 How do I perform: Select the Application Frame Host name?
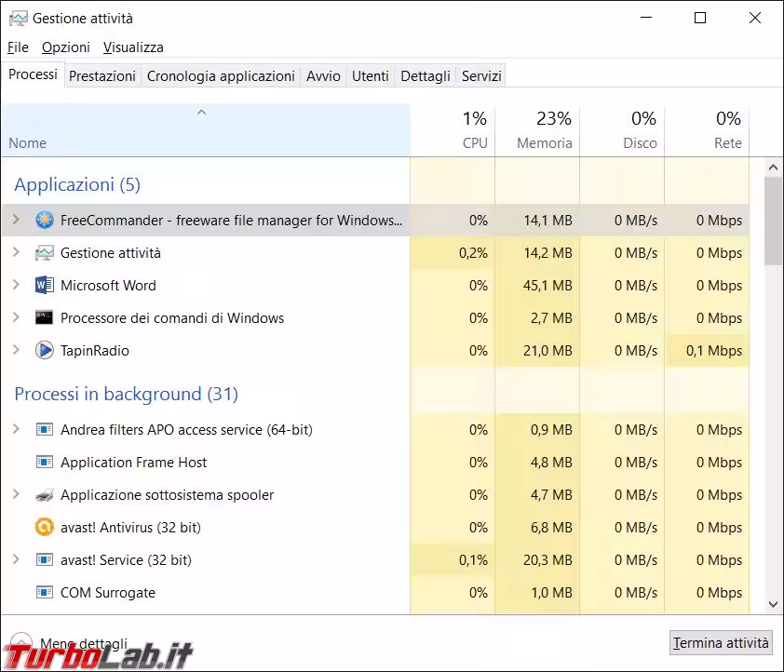tap(133, 463)
